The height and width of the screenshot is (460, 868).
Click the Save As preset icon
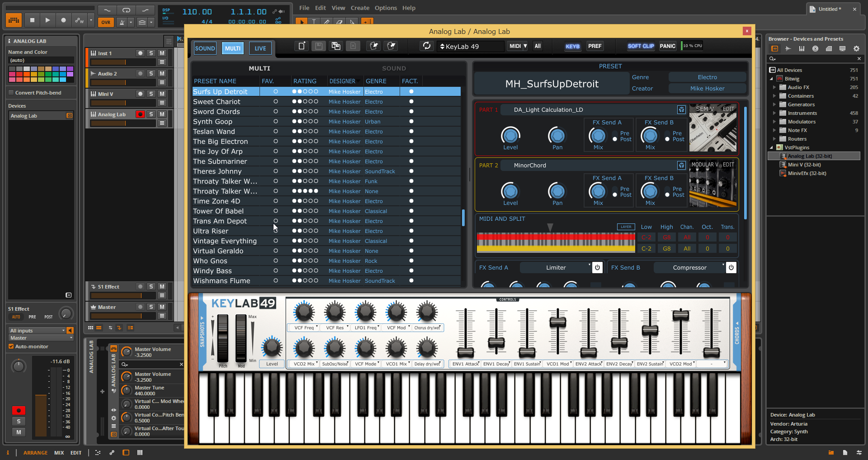(336, 46)
